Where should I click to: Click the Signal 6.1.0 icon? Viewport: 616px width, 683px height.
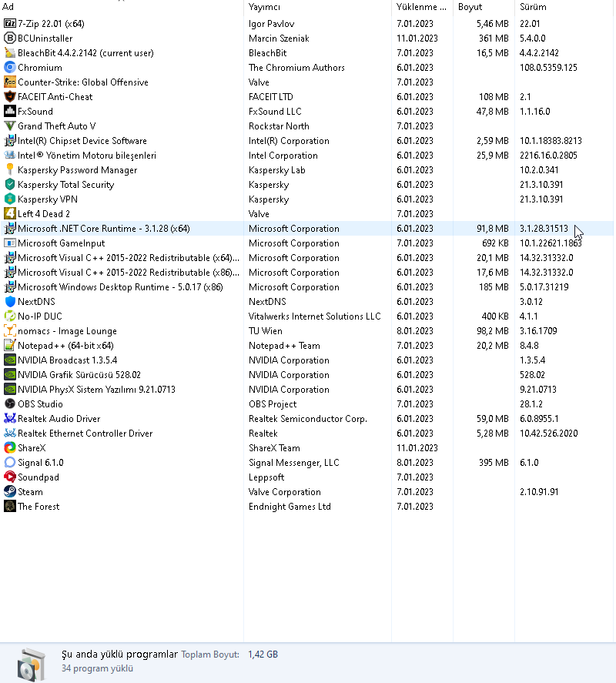(x=9, y=462)
